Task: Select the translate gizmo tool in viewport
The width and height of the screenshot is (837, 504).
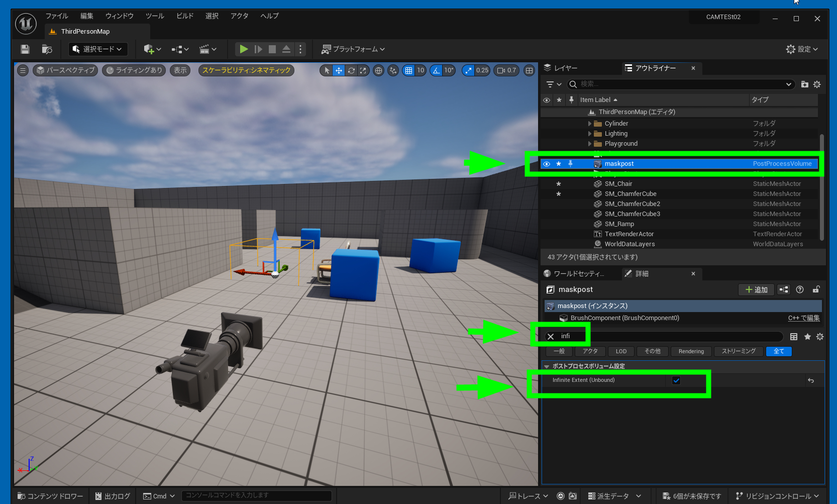Action: (x=339, y=70)
